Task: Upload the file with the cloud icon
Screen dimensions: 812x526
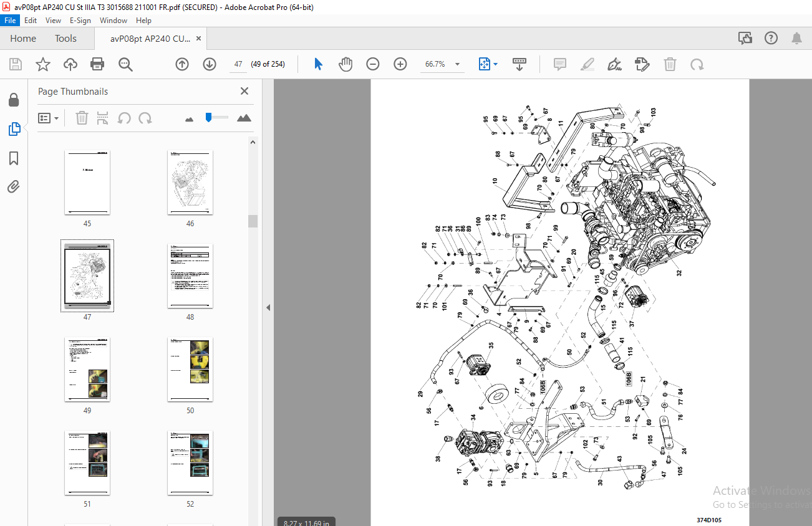Action: (x=70, y=64)
